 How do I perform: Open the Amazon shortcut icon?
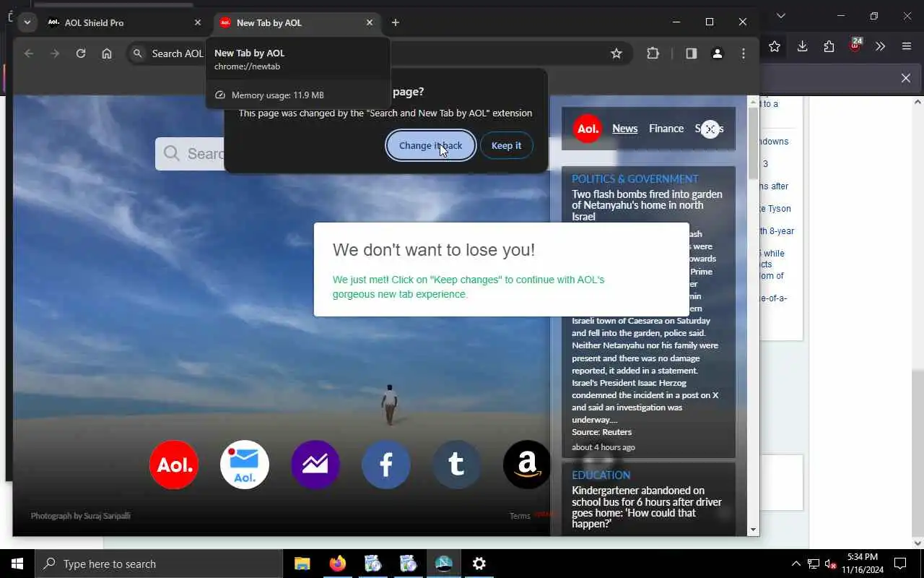point(527,465)
